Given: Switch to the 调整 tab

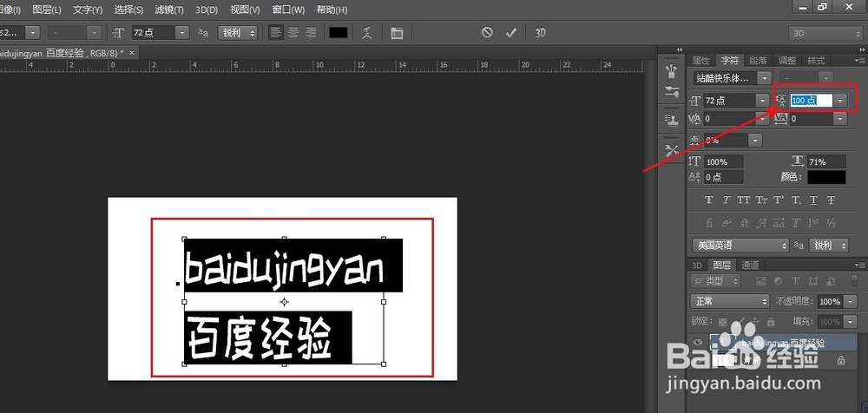Looking at the screenshot, I should (x=787, y=61).
